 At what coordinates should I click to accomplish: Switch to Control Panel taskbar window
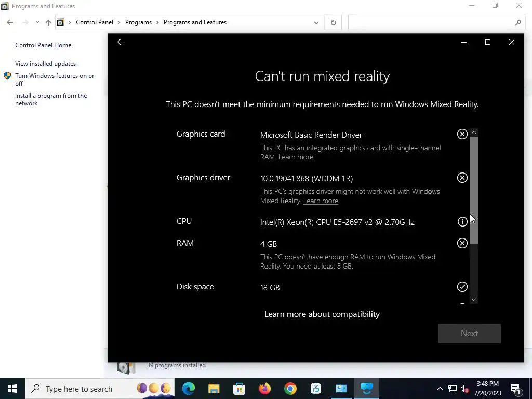tap(341, 389)
